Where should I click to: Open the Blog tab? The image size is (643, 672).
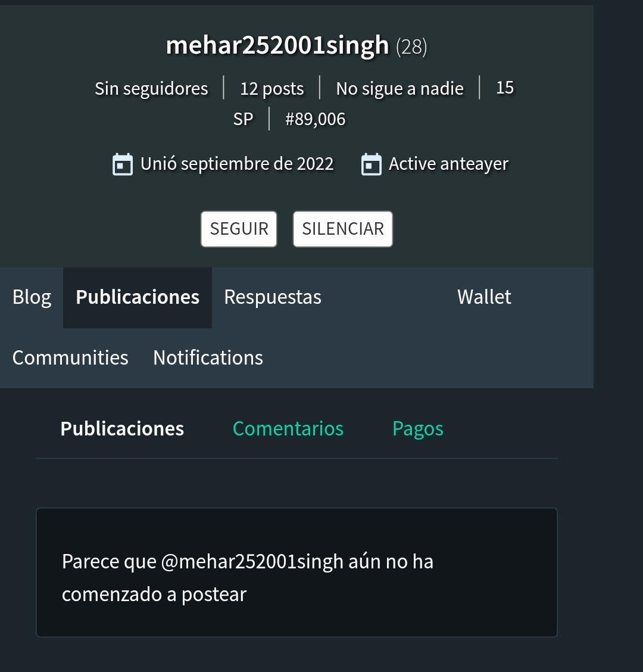pyautogui.click(x=32, y=297)
